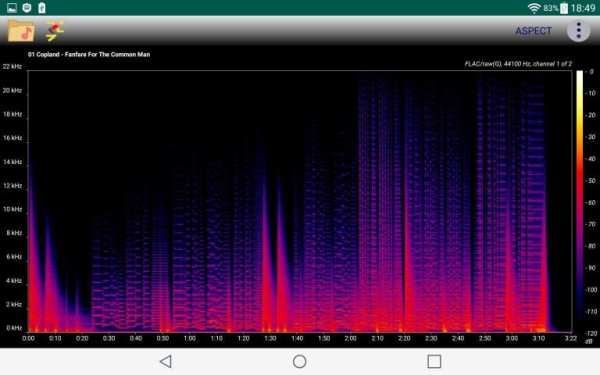Click the 3:22 end time label
Image resolution: width=600 pixels, height=375 pixels.
coord(570,338)
